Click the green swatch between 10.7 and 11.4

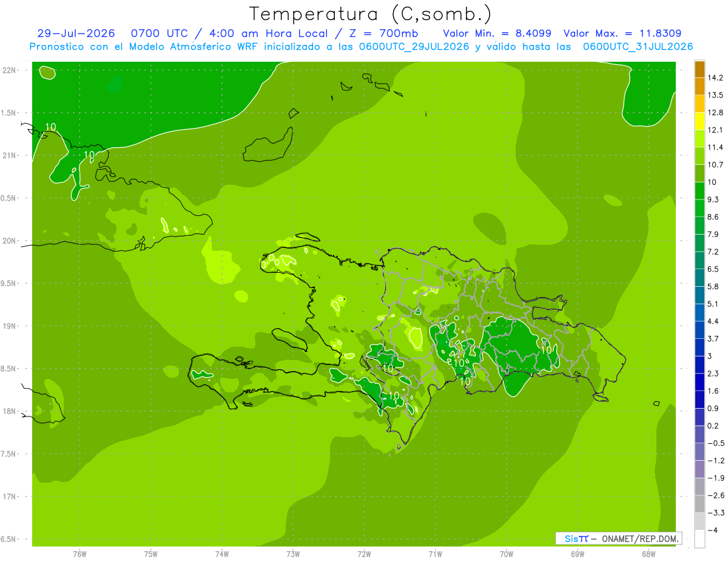pyautogui.click(x=699, y=156)
